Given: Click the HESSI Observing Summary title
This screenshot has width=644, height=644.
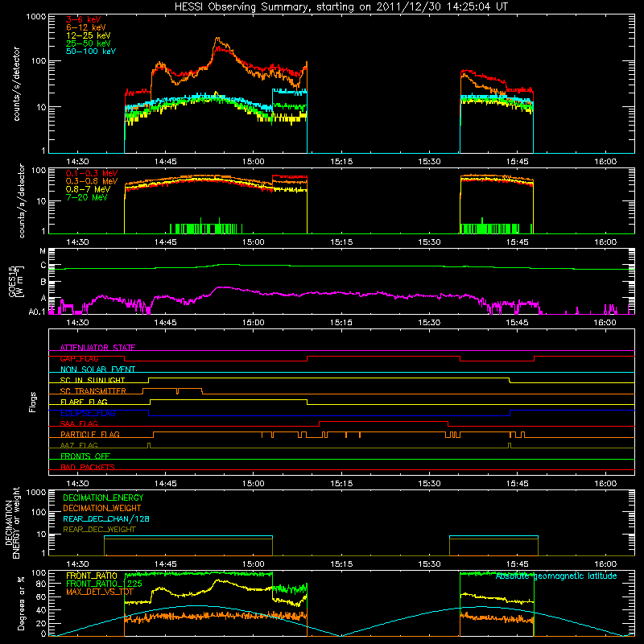Looking at the screenshot, I should pos(341,7).
